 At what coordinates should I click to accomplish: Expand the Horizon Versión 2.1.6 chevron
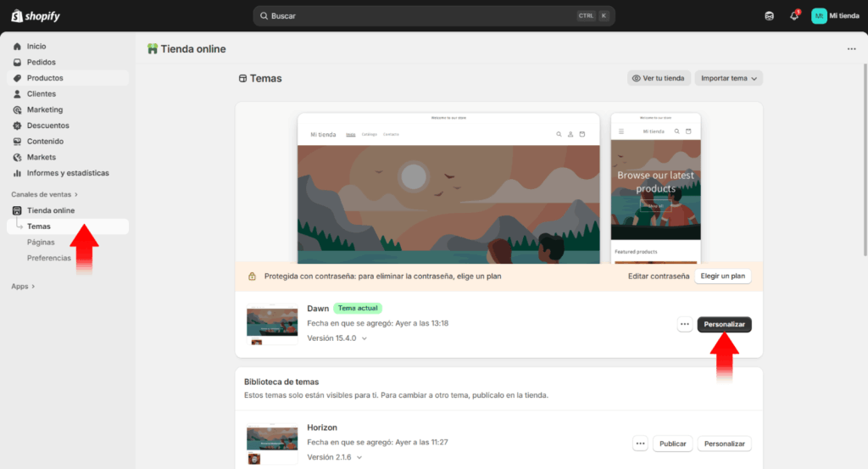click(359, 457)
